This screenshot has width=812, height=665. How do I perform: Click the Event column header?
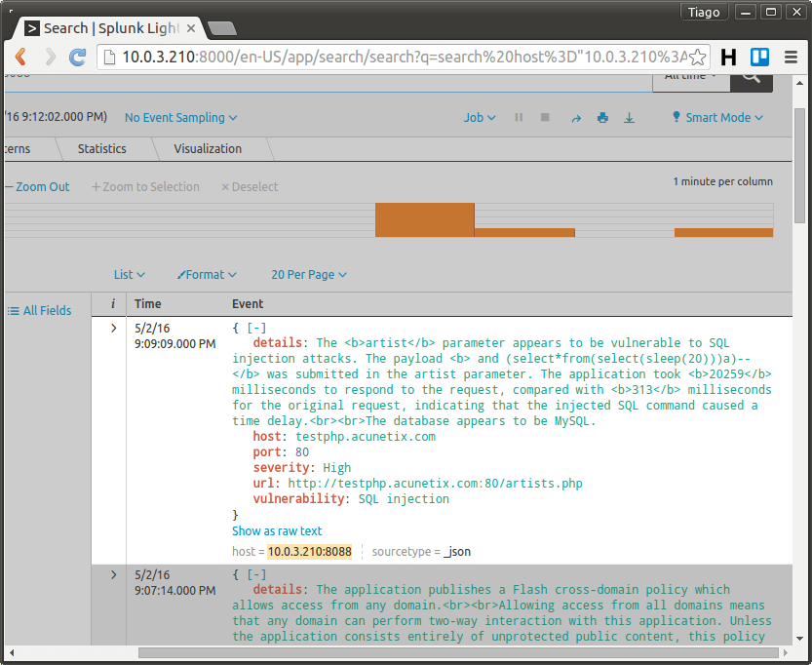[x=248, y=304]
